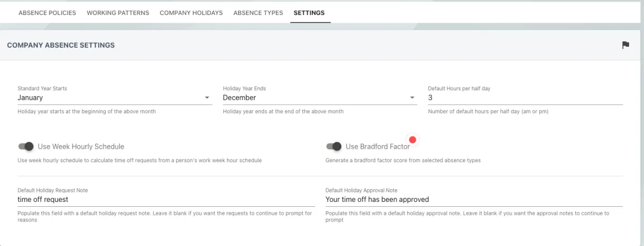
Task: Open the Absence Policies tab
Action: click(x=47, y=13)
